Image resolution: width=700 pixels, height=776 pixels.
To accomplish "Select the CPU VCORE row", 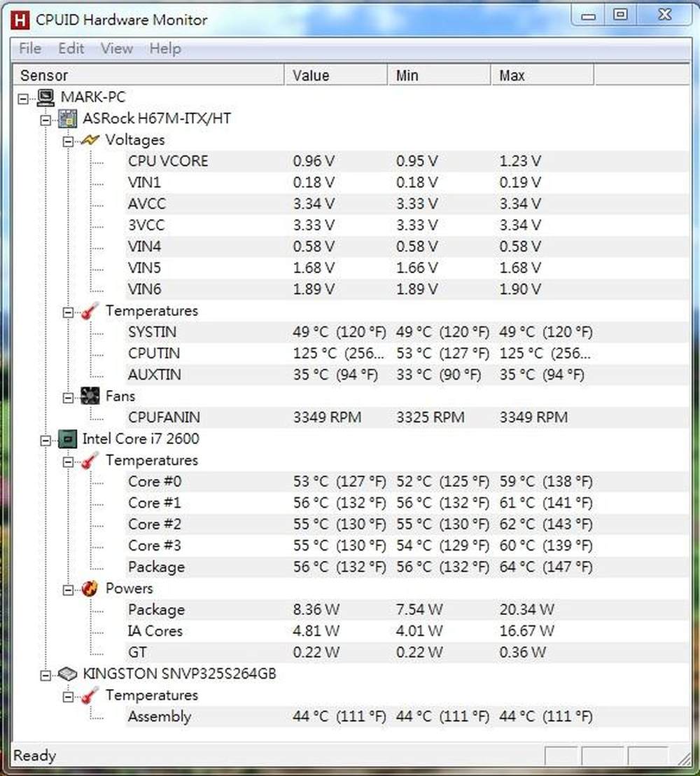I will 407,161.
